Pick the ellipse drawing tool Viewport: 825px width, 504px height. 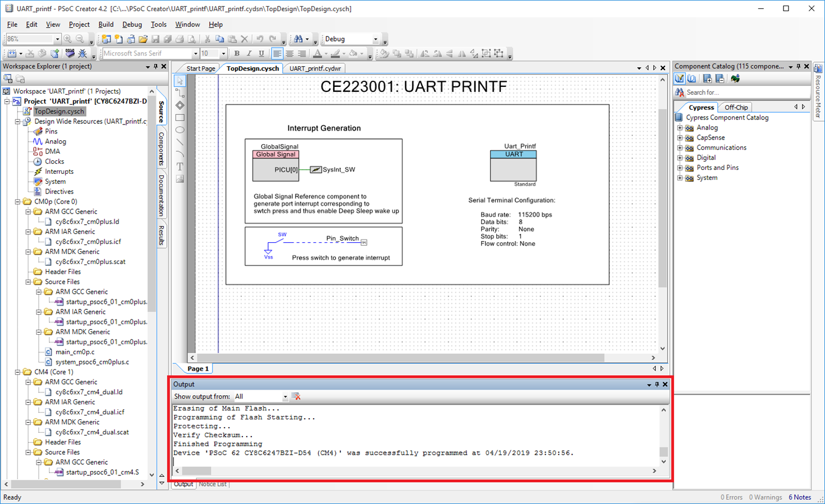(180, 130)
